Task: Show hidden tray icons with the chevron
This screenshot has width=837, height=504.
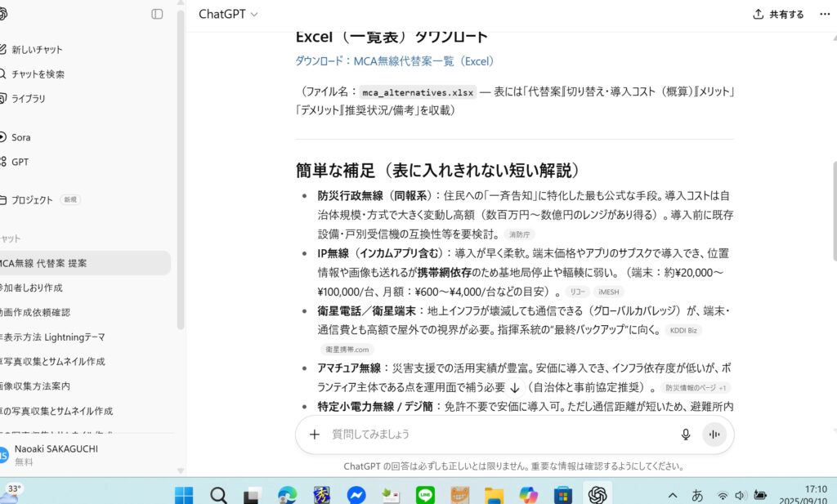Action: click(x=674, y=496)
